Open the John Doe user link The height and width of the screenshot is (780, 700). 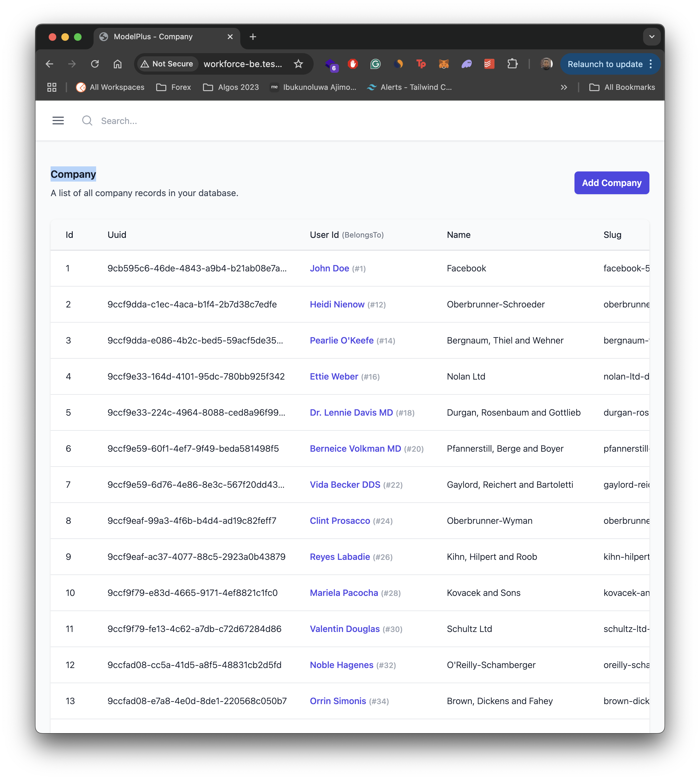(330, 269)
